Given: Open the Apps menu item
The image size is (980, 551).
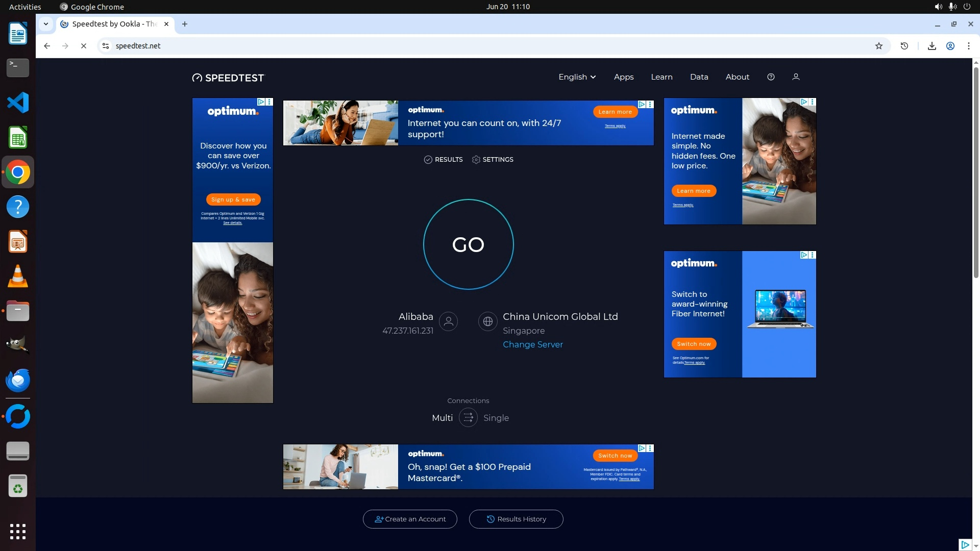Looking at the screenshot, I should pyautogui.click(x=623, y=77).
